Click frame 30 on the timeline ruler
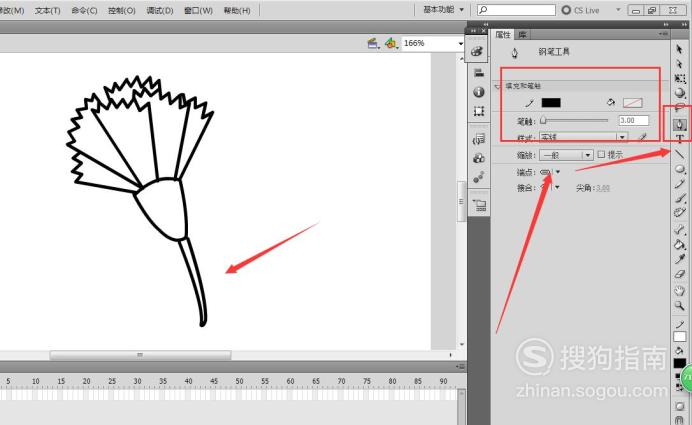Image resolution: width=692 pixels, height=425 pixels. pyautogui.click(x=138, y=381)
